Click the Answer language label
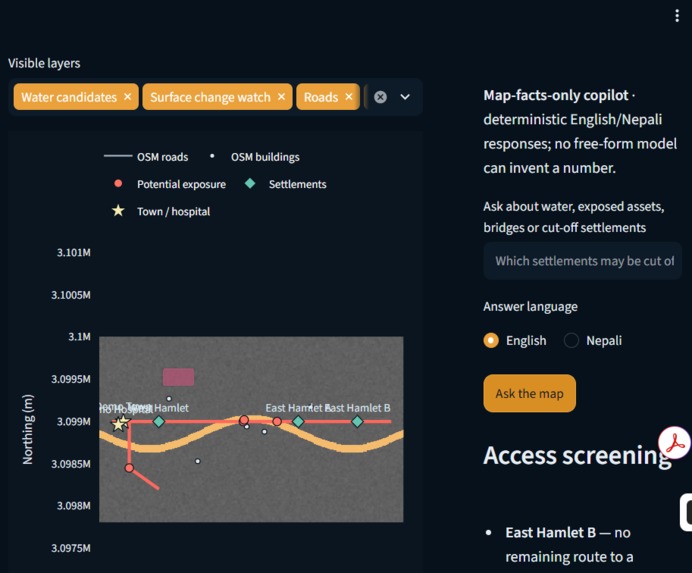The height and width of the screenshot is (573, 692). (x=530, y=306)
